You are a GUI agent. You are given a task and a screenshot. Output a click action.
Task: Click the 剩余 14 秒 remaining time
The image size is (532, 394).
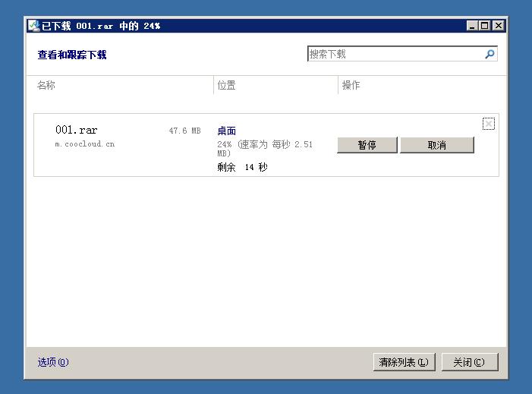[x=243, y=167]
